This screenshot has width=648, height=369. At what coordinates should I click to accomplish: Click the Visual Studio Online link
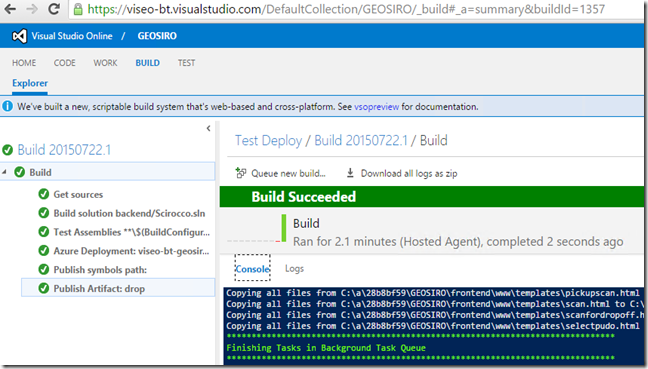72,36
